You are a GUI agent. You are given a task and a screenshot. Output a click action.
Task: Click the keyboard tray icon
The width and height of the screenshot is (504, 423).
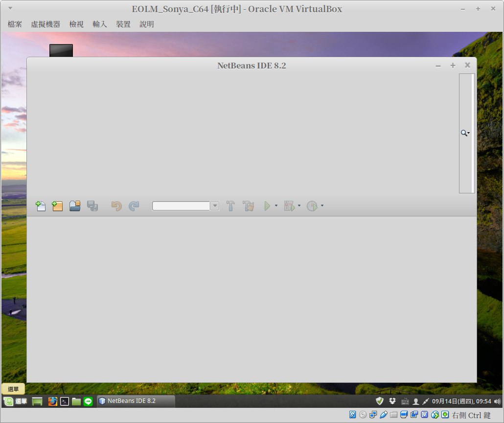tap(405, 401)
